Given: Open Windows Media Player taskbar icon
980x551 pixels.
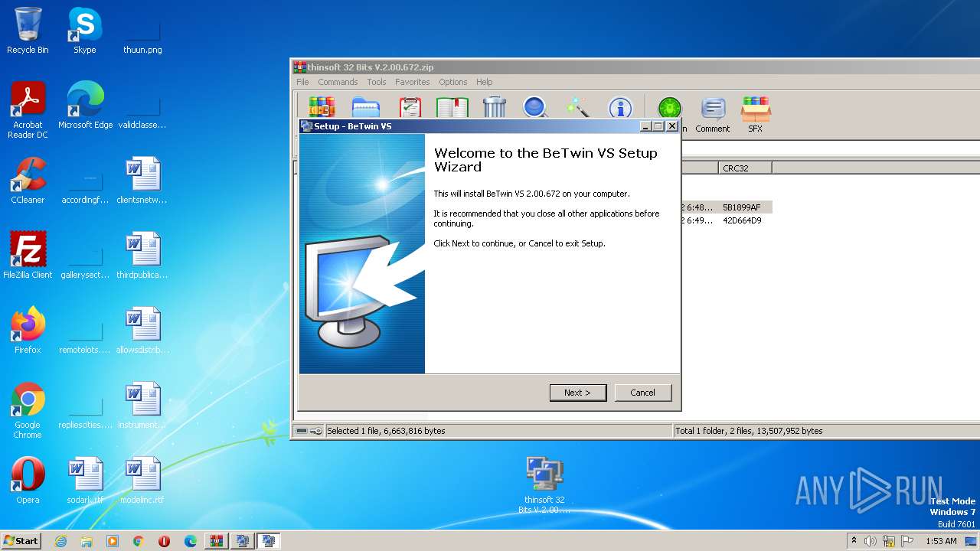Looking at the screenshot, I should [113, 541].
